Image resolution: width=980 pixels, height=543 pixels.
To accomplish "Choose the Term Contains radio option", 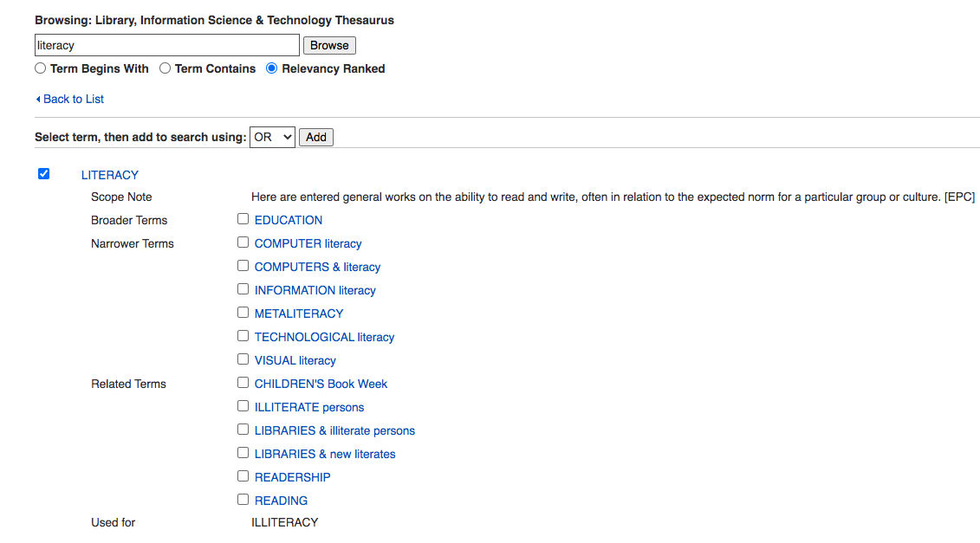I will (x=165, y=68).
